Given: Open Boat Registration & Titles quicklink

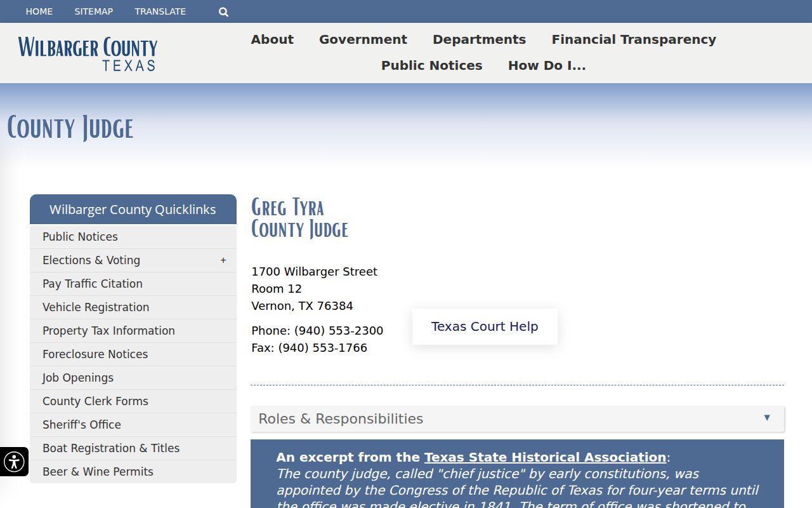Looking at the screenshot, I should [x=133, y=448].
